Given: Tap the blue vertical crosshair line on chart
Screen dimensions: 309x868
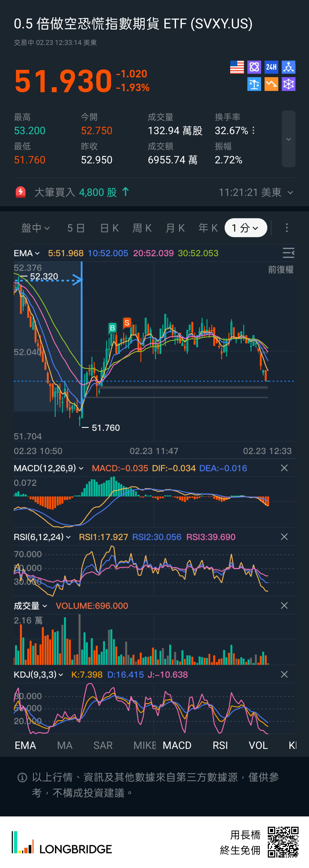Looking at the screenshot, I should coord(82,337).
